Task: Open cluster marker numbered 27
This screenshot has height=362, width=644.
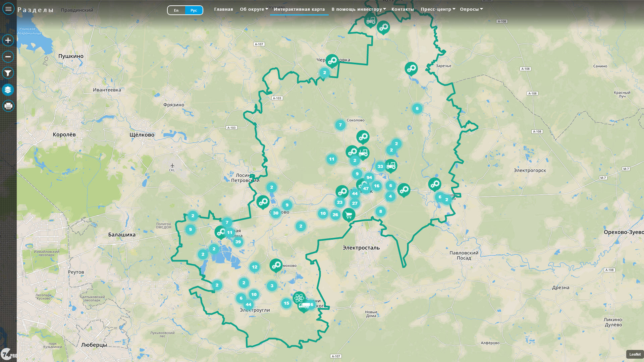Action: (355, 203)
